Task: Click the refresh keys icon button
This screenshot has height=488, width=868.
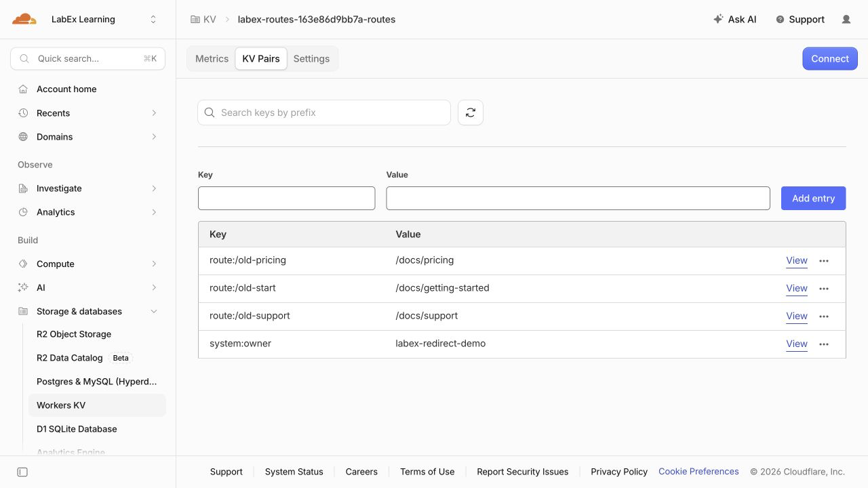Action: click(471, 113)
